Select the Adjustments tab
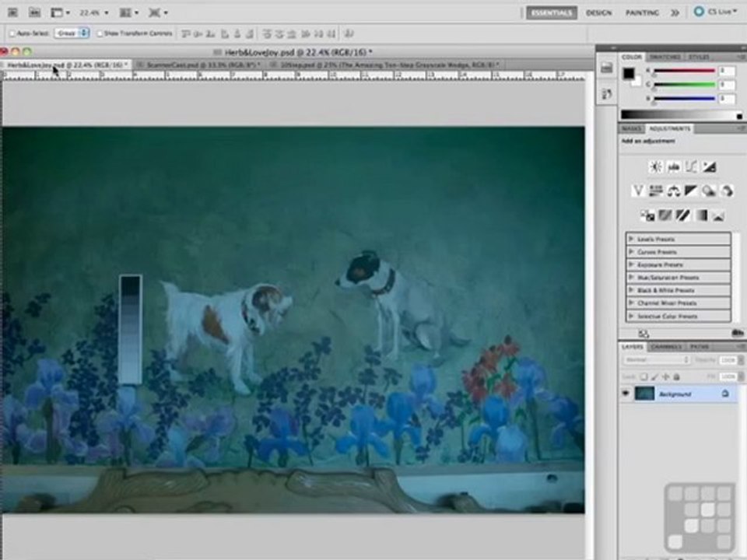 tap(669, 128)
